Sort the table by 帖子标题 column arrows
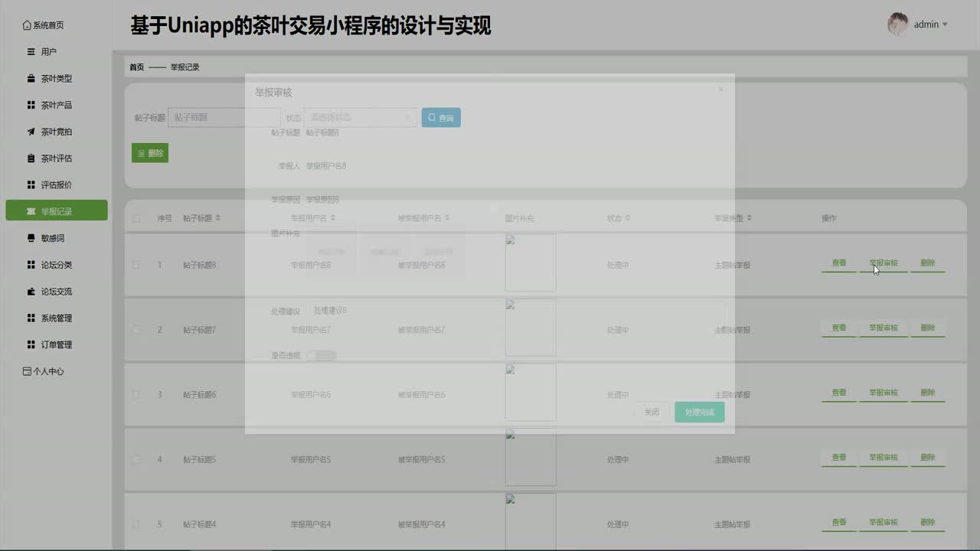980x551 pixels. [218, 218]
